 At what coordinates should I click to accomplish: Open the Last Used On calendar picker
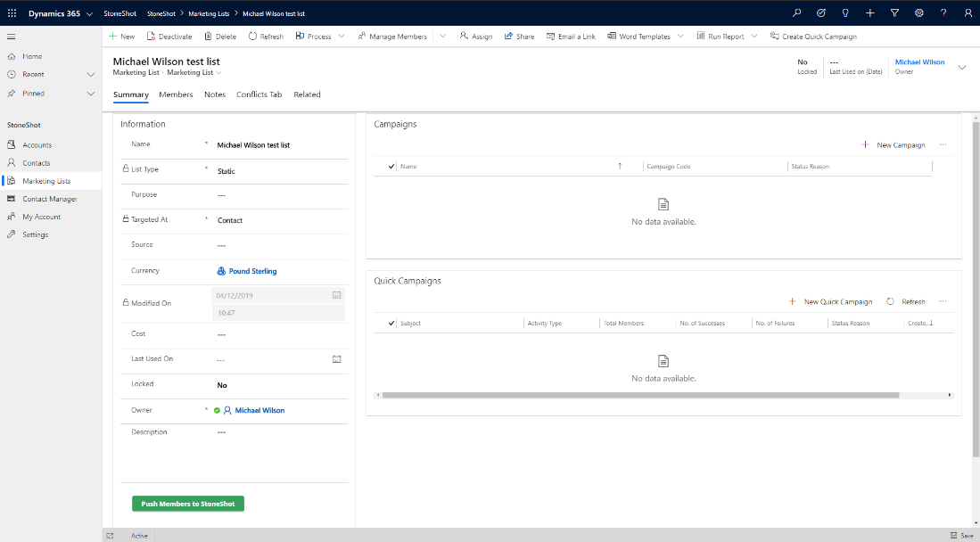click(337, 359)
